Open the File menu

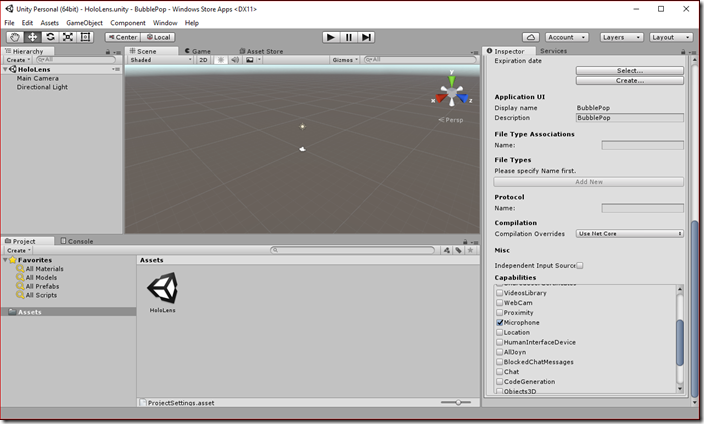(x=9, y=23)
